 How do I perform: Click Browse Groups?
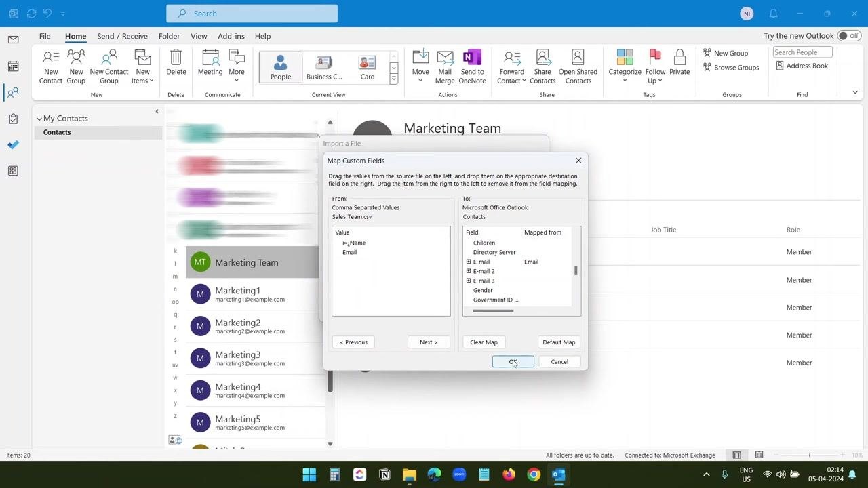pyautogui.click(x=730, y=67)
